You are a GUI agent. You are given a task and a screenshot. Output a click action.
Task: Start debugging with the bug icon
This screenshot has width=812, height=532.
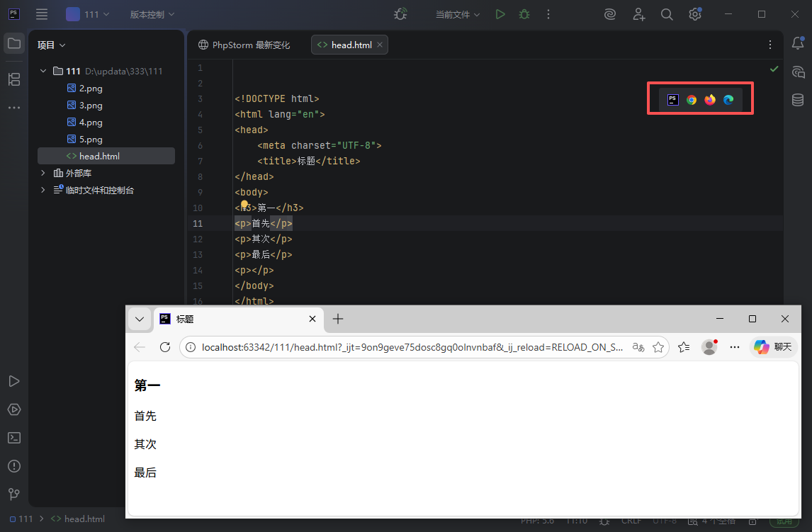524,14
